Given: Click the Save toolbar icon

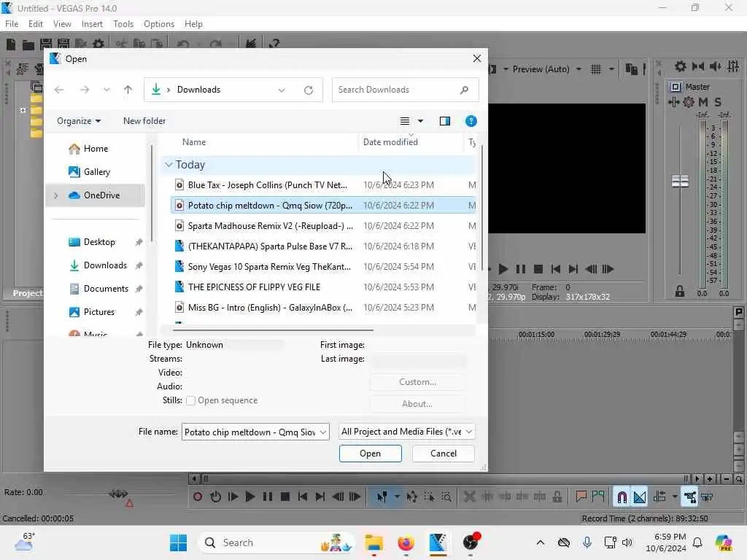Looking at the screenshot, I should pyautogui.click(x=46, y=44).
